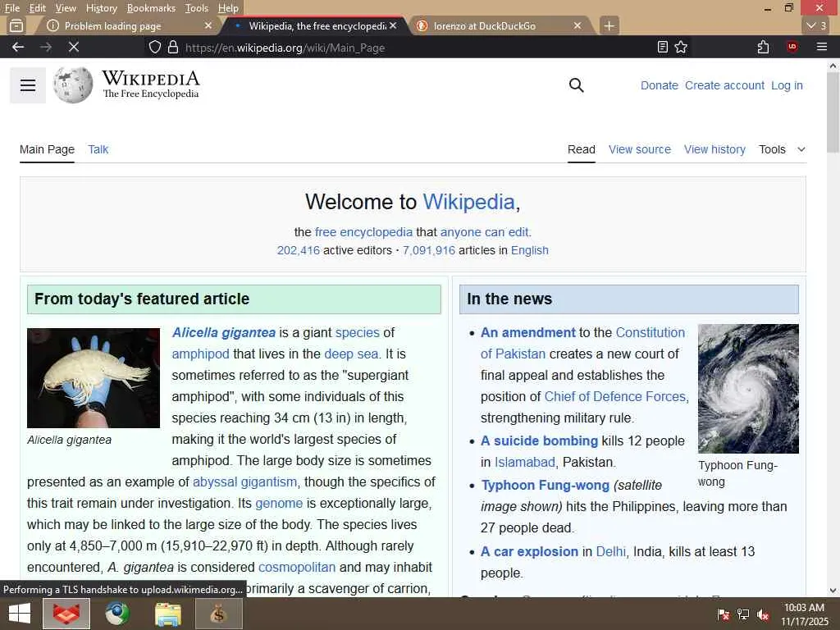Open the extensions puzzle icon
The width and height of the screenshot is (840, 630).
(763, 47)
